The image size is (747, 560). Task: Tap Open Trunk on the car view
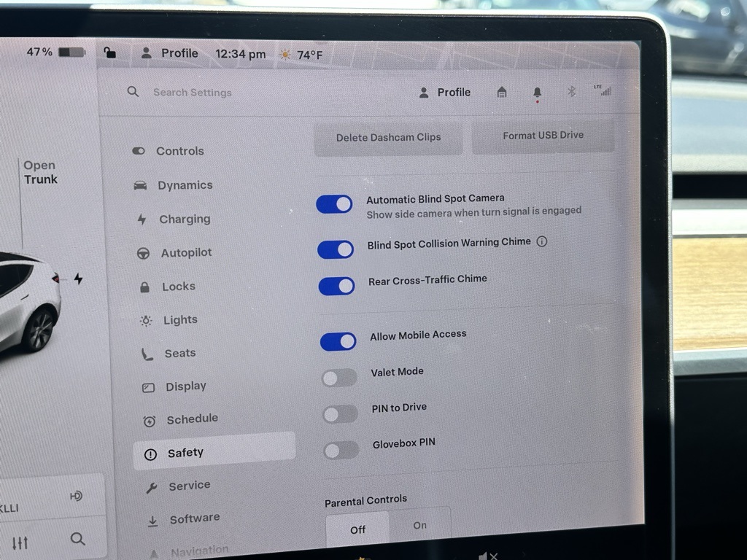point(41,172)
